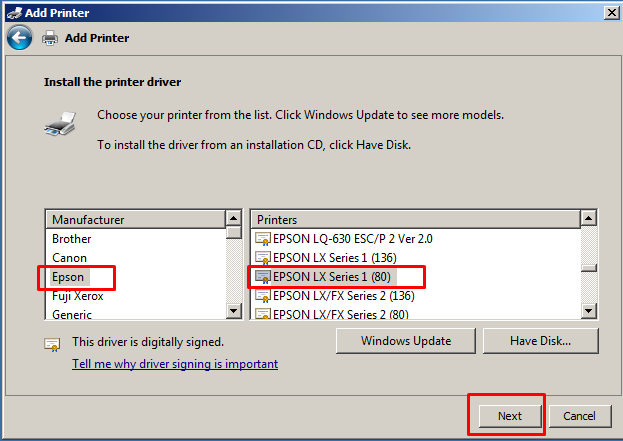Click the Manufacturer list scroll-up arrow
The height and width of the screenshot is (441, 623).
point(234,218)
